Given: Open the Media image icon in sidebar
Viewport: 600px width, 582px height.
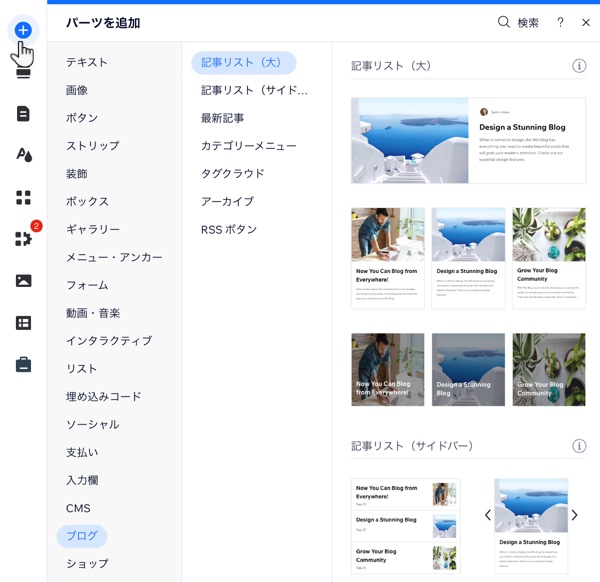Looking at the screenshot, I should tap(23, 280).
